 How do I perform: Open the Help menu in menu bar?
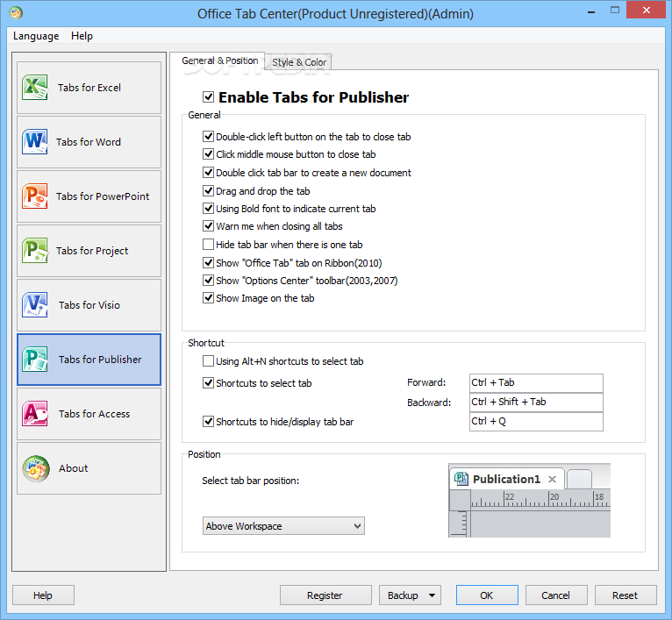pos(82,36)
